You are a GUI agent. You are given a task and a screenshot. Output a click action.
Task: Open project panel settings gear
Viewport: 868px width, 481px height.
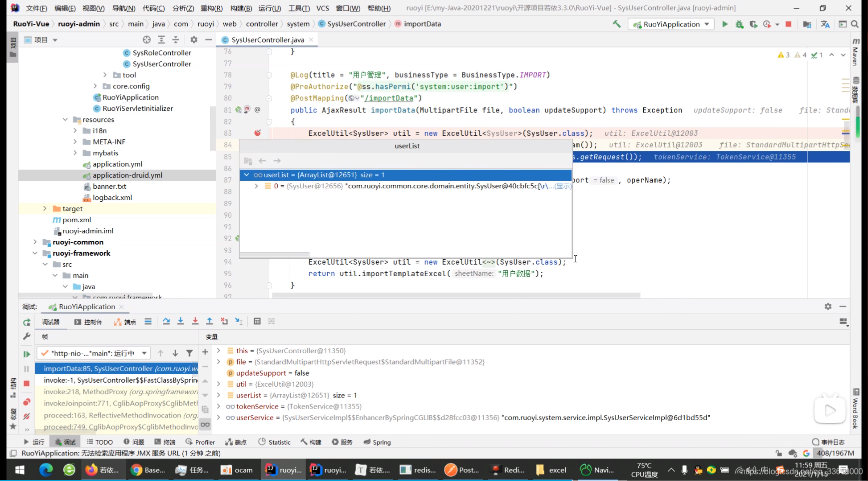click(194, 39)
